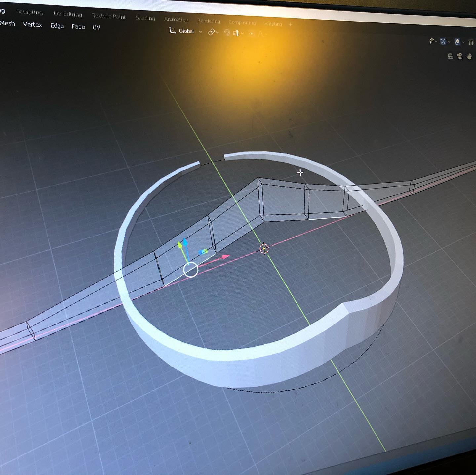Image resolution: width=476 pixels, height=475 pixels.
Task: Open the transform pivot point selector
Action: click(x=214, y=32)
